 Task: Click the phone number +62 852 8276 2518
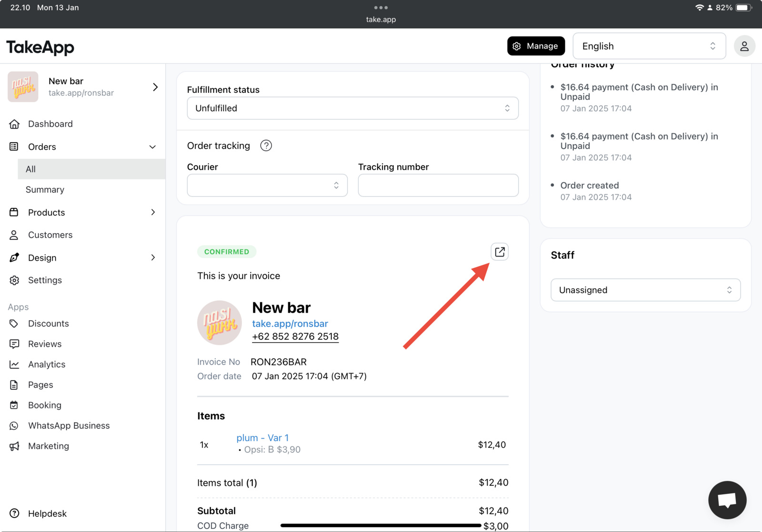295,336
